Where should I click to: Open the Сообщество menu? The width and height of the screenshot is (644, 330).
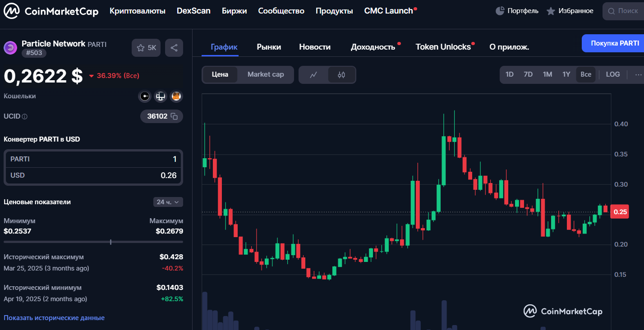[281, 11]
